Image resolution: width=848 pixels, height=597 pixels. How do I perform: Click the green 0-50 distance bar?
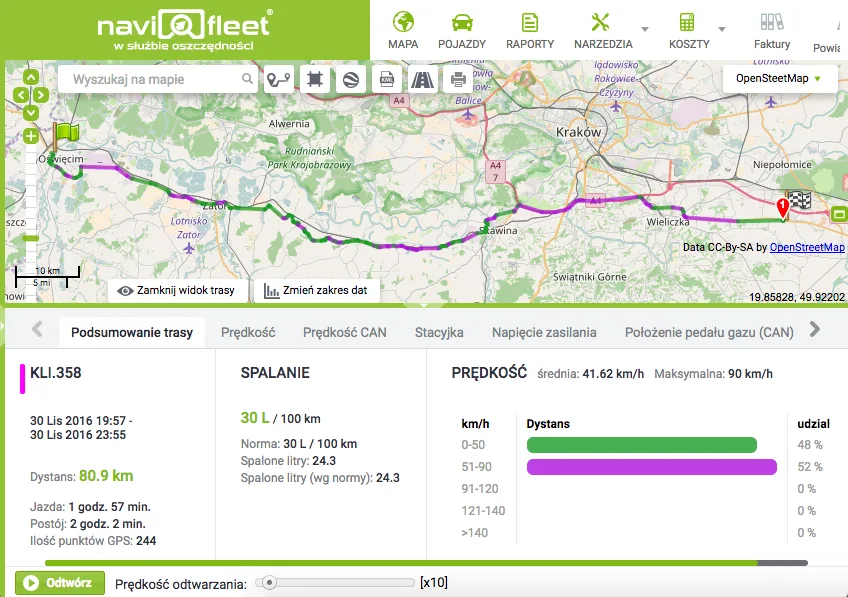(x=641, y=445)
